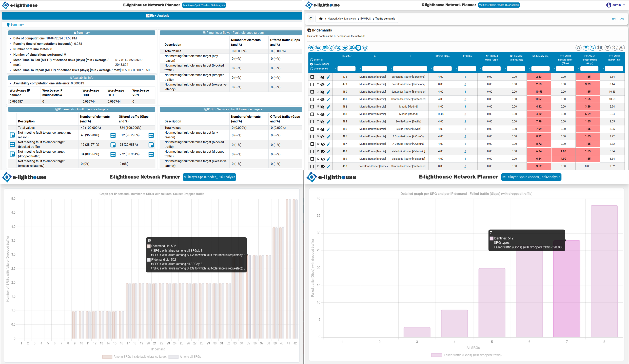
Task: Select the 'Select all' radio button
Action: [x=311, y=60]
